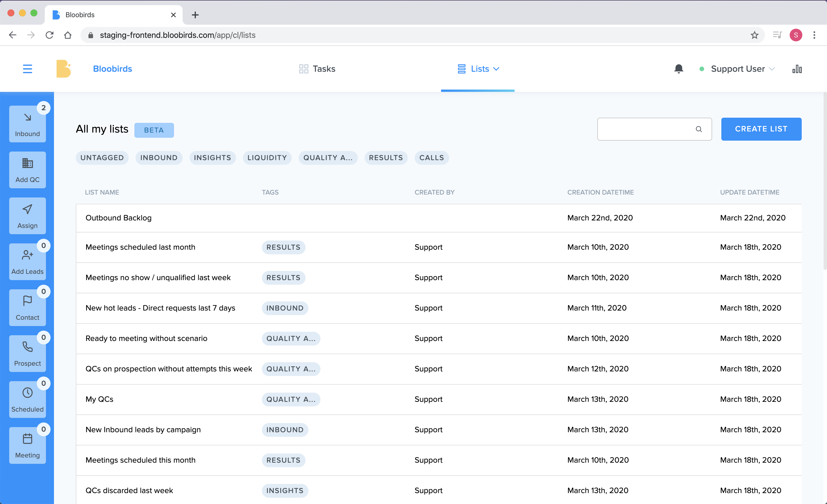
Task: Filter lists by CALLS tag
Action: click(432, 158)
